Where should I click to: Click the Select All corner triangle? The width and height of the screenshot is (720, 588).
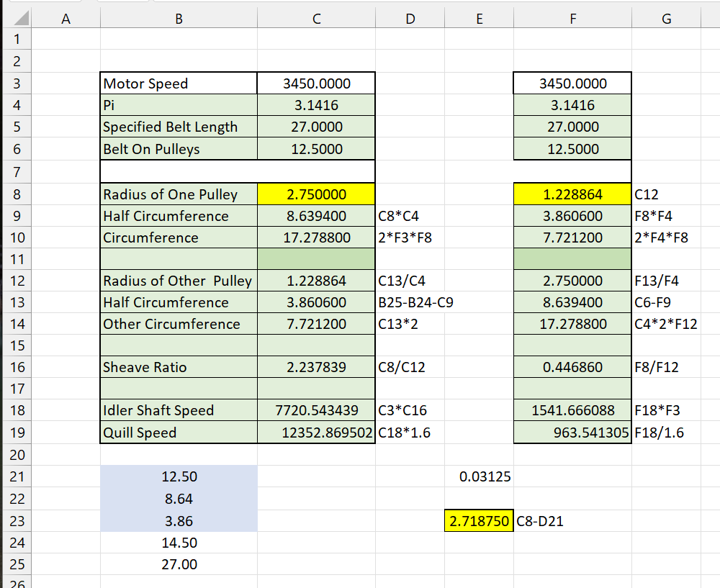pos(19,19)
